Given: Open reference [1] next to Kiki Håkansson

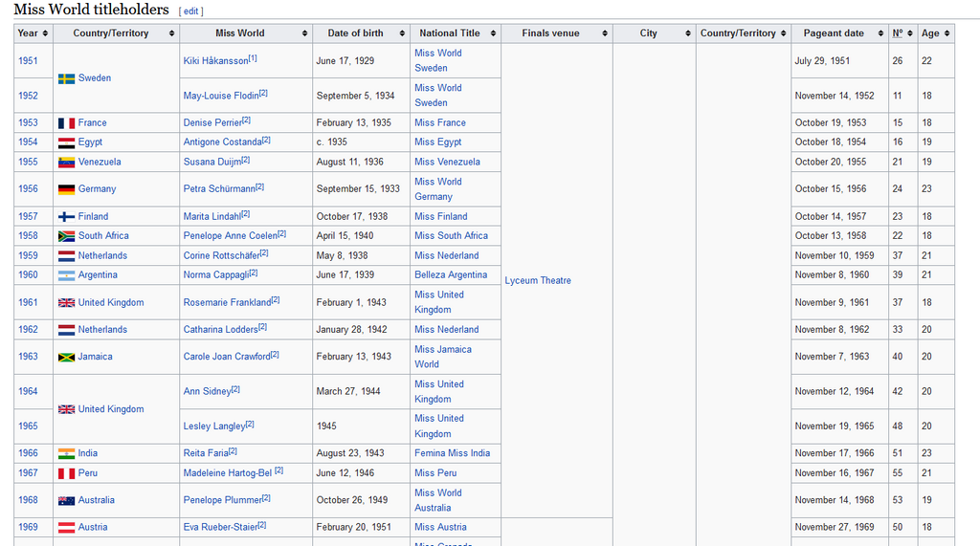Looking at the screenshot, I should click(253, 58).
